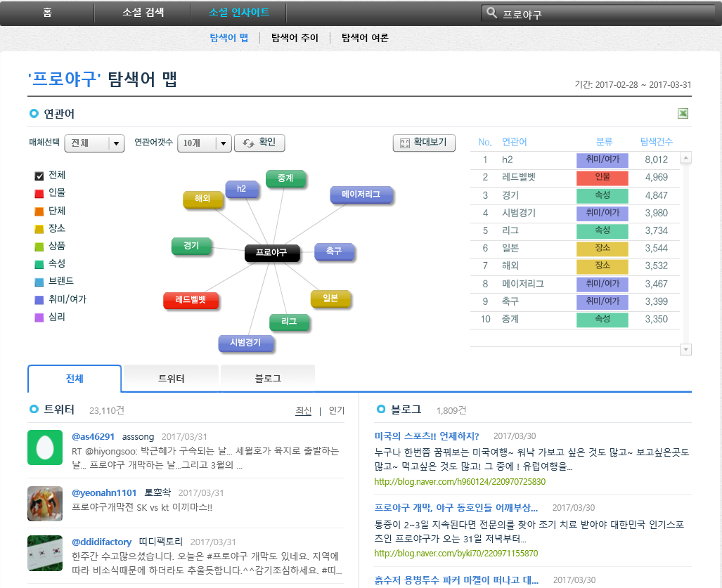This screenshot has width=722, height=588.
Task: Open the 매체선택 dropdown
Action: pyautogui.click(x=94, y=143)
